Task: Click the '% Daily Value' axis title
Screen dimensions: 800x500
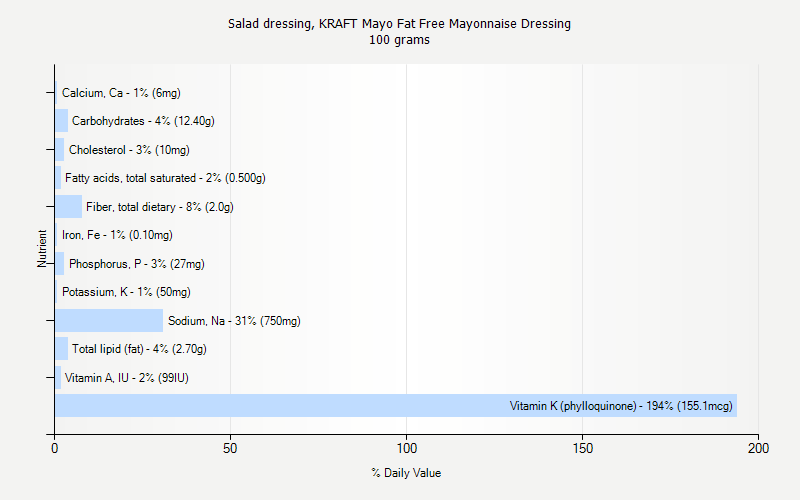Action: click(x=406, y=473)
